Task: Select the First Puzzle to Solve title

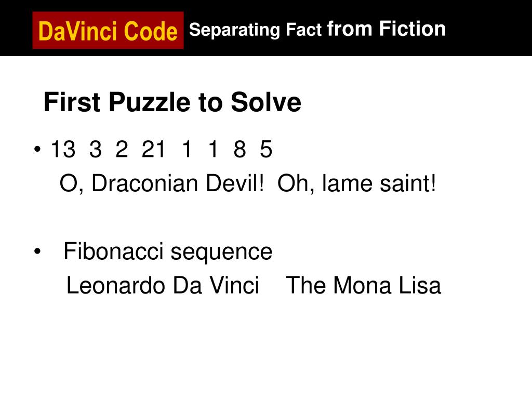Action: [172, 102]
